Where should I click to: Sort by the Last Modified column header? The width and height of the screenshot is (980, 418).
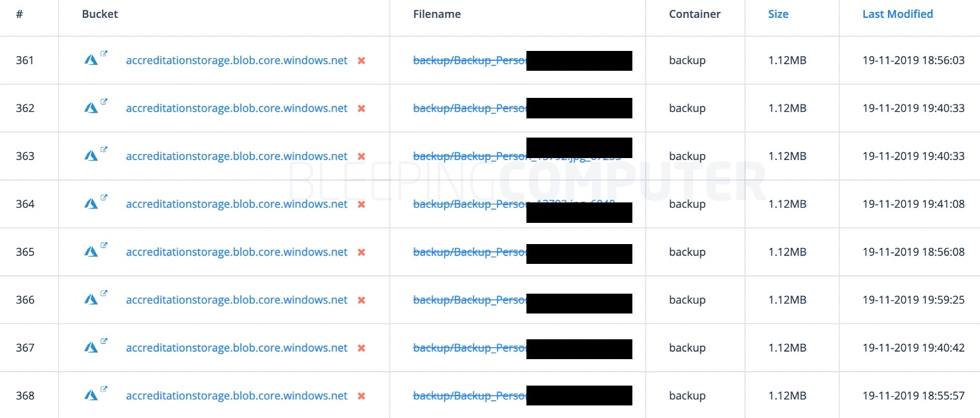click(897, 14)
